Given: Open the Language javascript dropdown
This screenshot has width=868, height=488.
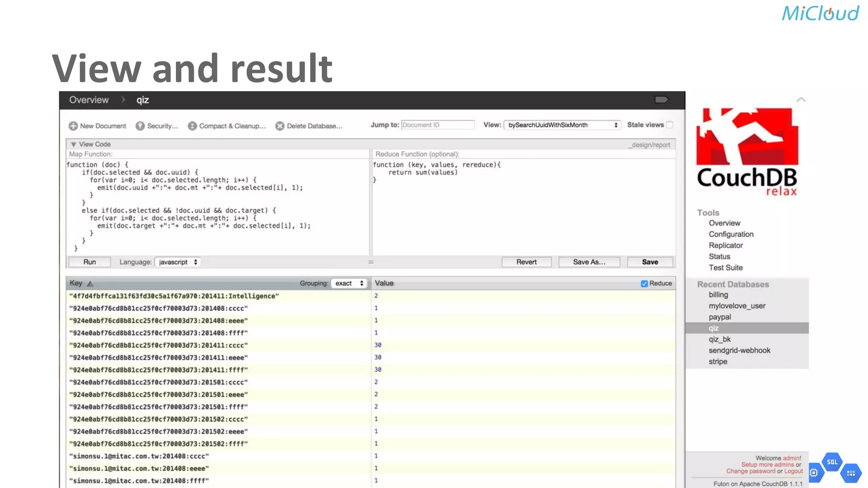Looking at the screenshot, I should coord(178,262).
